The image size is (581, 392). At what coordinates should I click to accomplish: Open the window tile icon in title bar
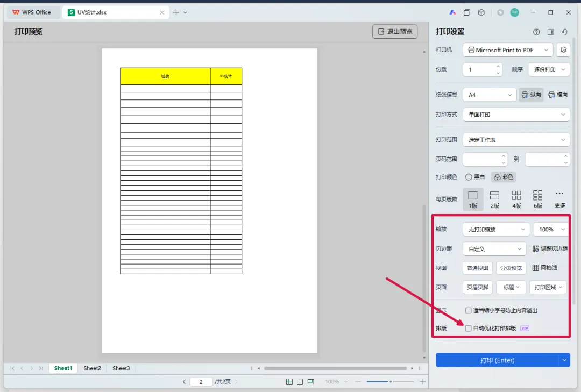(x=467, y=12)
